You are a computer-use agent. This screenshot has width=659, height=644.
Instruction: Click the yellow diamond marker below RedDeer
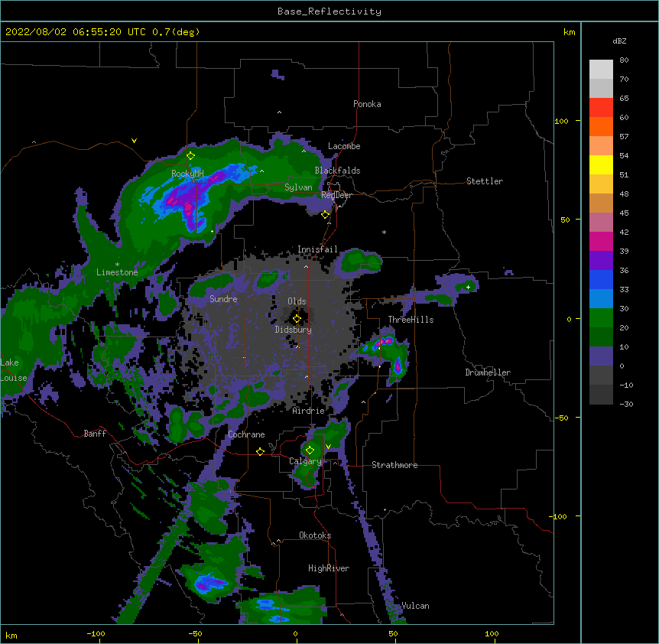click(x=325, y=215)
